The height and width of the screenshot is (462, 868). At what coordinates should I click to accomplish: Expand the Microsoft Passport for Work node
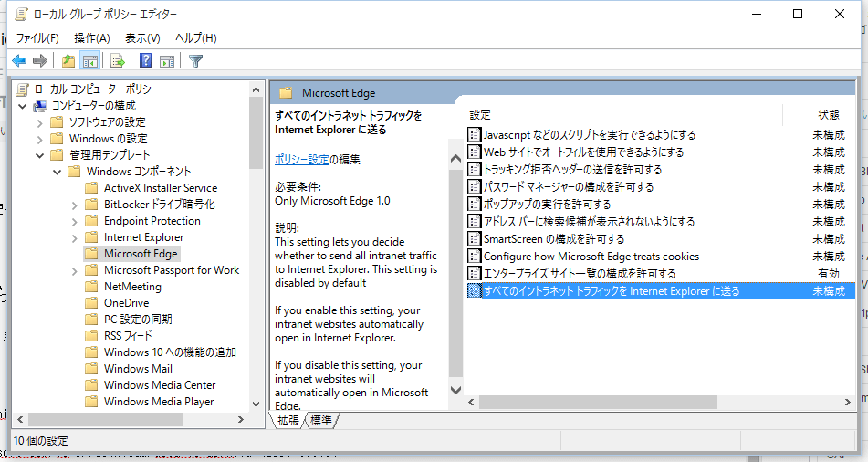click(74, 271)
